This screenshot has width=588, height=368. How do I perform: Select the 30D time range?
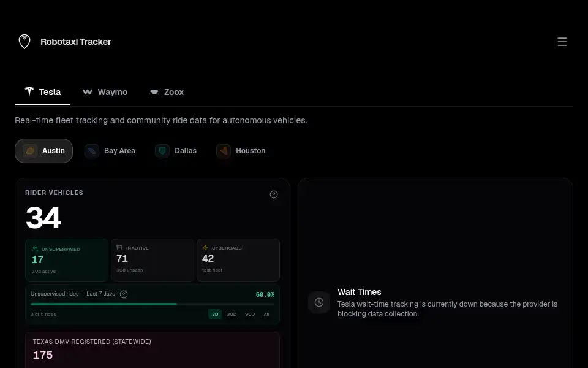pos(232,314)
